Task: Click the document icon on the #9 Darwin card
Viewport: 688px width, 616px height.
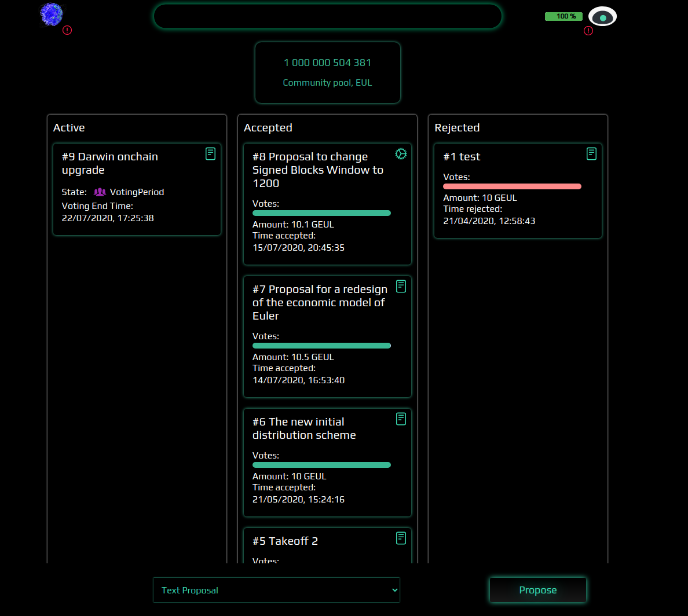Action: coord(211,154)
